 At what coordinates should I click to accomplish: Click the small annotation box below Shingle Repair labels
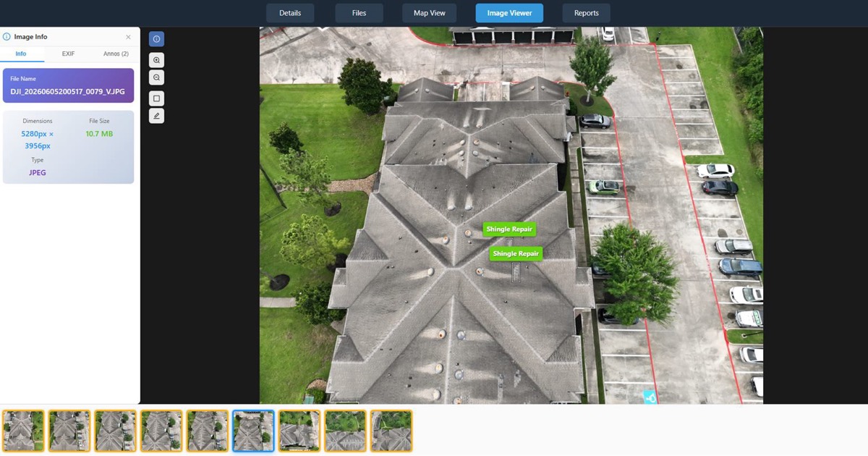click(x=516, y=272)
